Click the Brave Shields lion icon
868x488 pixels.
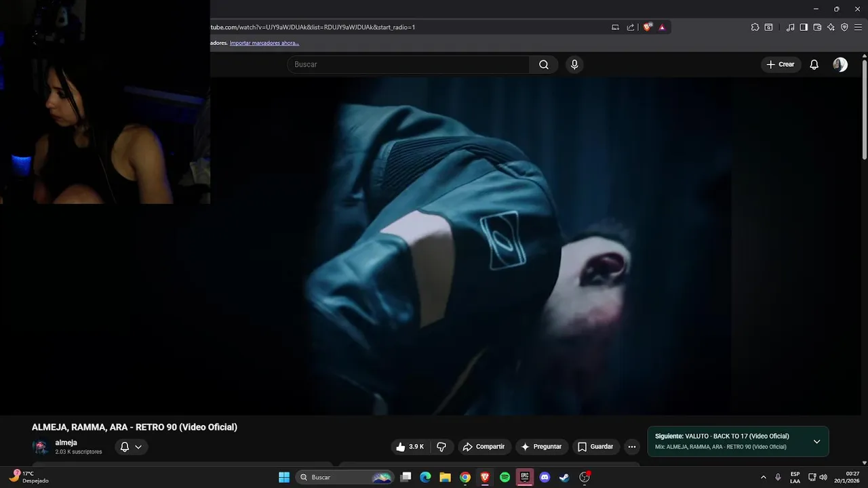648,27
